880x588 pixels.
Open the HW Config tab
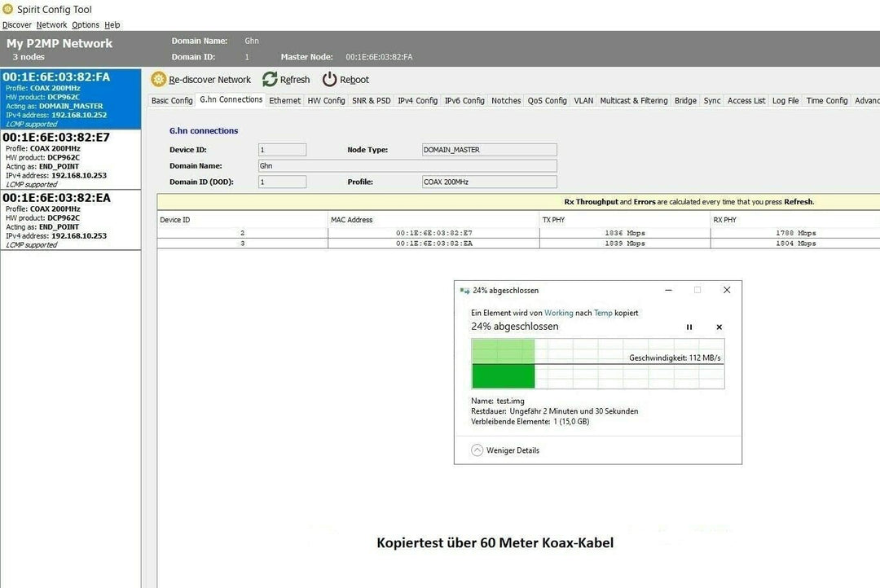pos(326,100)
